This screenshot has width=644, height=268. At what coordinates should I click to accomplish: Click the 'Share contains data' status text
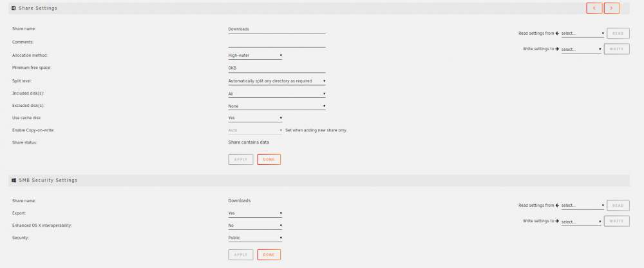[x=249, y=142]
